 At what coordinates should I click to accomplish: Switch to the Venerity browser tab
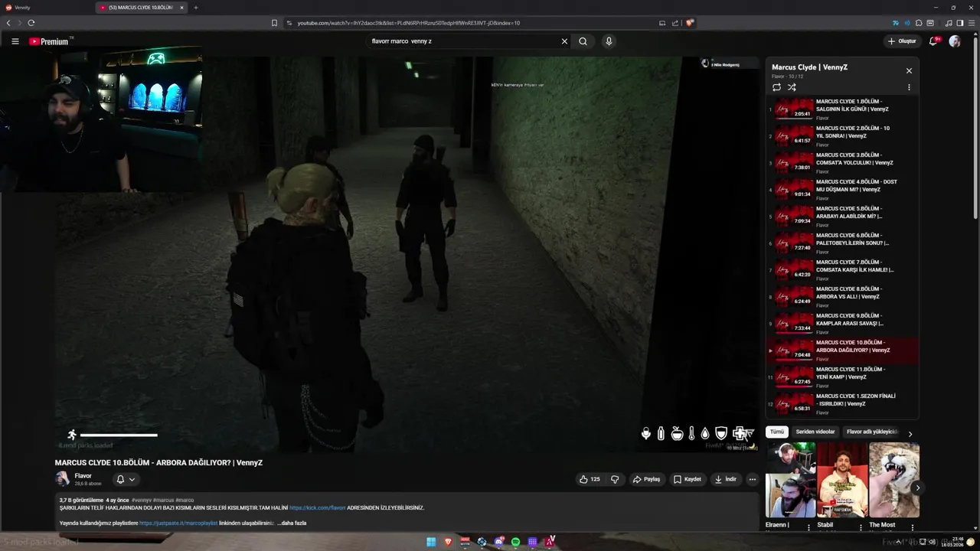tap(46, 8)
